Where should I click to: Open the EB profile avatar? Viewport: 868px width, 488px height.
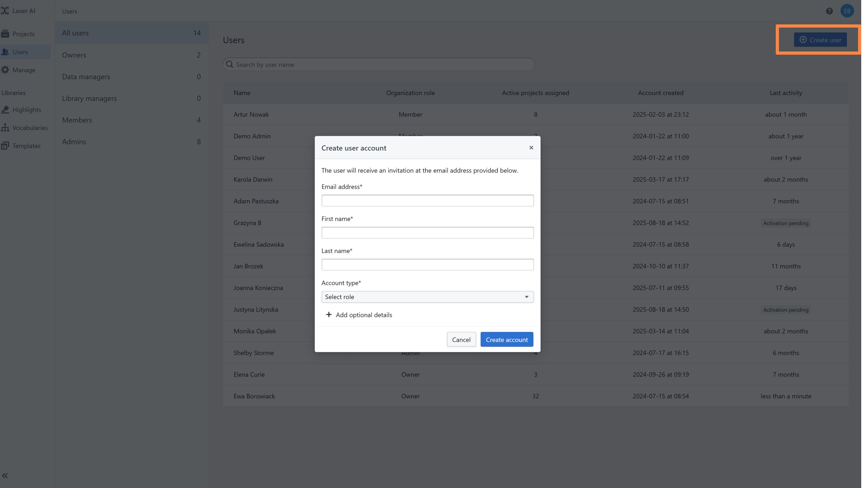click(x=847, y=11)
